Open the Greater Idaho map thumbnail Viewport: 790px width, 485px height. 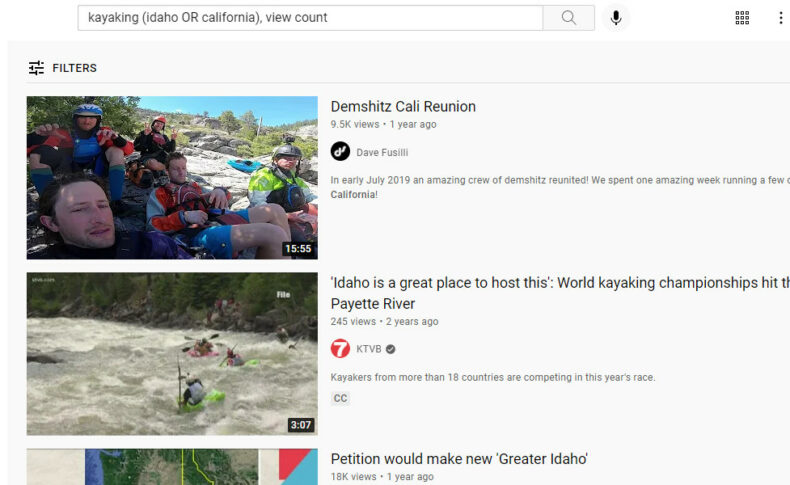click(172, 467)
